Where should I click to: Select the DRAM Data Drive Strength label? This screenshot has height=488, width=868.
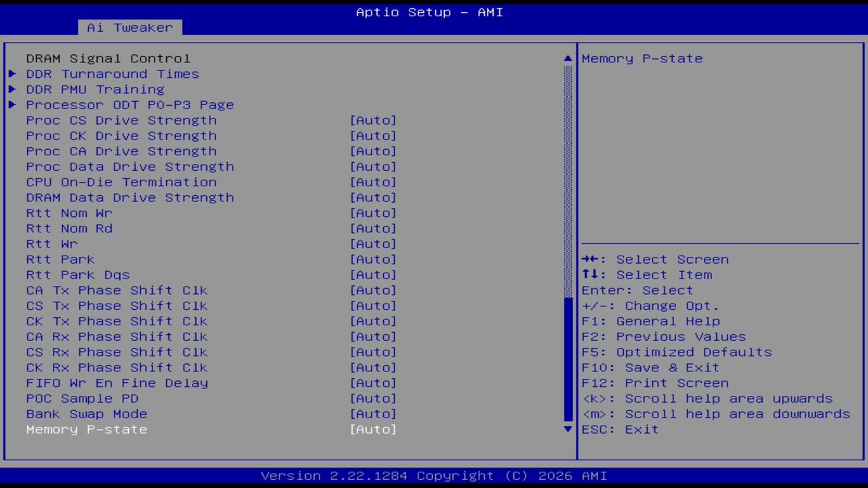pos(130,198)
